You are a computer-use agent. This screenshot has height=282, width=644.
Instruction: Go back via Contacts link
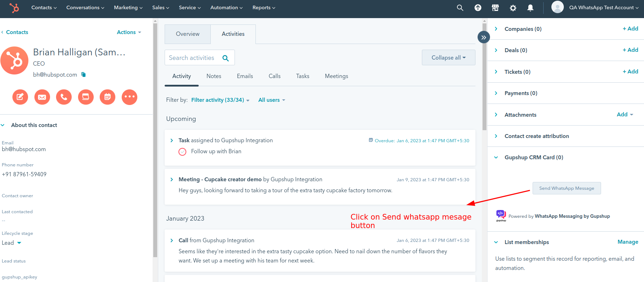click(15, 32)
